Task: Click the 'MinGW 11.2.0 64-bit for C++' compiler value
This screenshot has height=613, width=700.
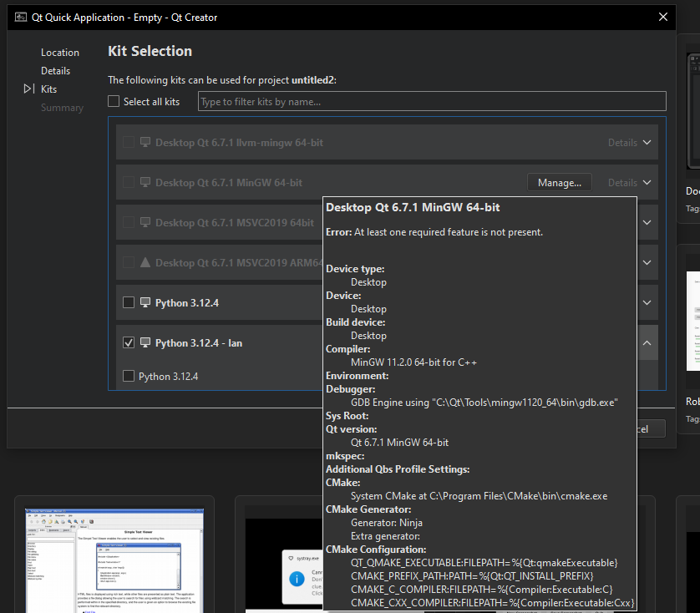Action: pyautogui.click(x=413, y=362)
